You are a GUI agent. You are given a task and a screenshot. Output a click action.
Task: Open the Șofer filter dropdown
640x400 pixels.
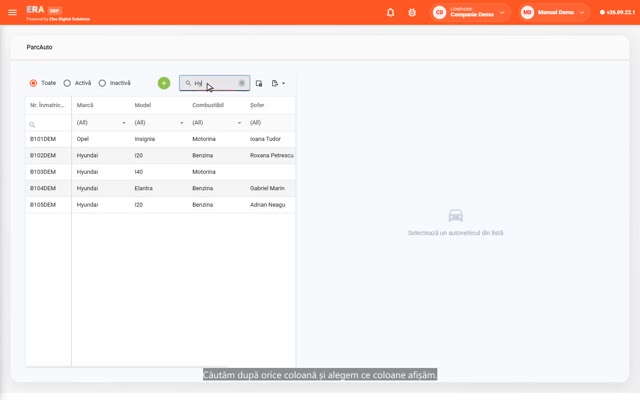[x=271, y=123]
